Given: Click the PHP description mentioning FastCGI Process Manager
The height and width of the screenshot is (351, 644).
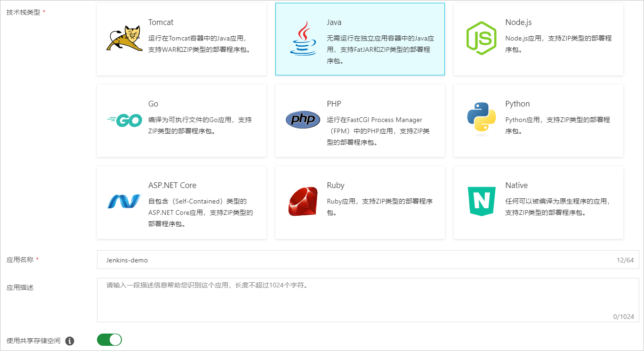Looking at the screenshot, I should 378,131.
